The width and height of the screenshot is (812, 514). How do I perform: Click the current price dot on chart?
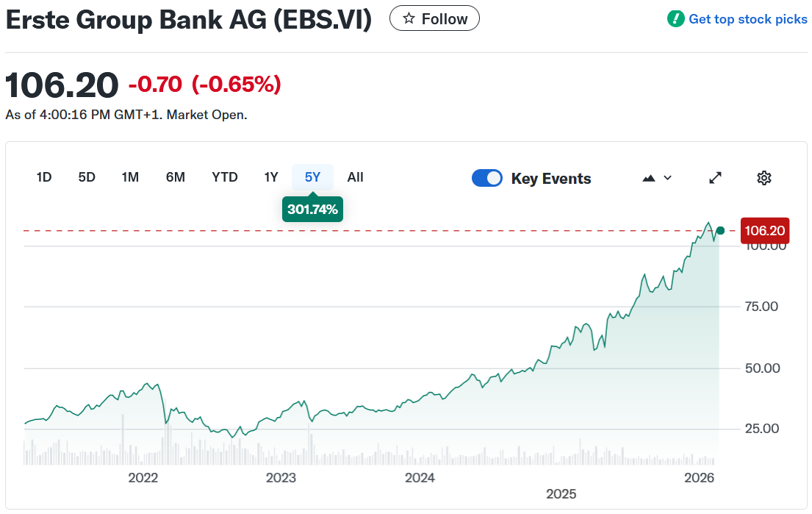coord(720,231)
